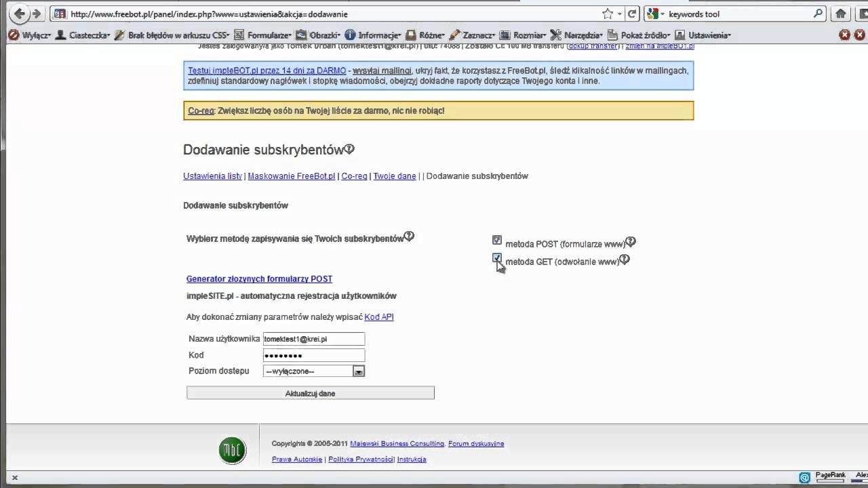
Task: Follow the Co-reg link in yellow banner
Action: [201, 110]
